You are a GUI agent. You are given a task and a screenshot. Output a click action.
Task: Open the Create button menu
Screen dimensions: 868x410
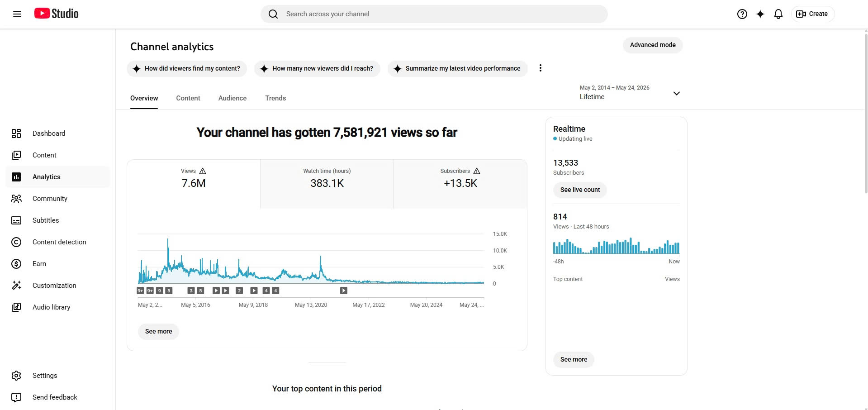coord(812,14)
